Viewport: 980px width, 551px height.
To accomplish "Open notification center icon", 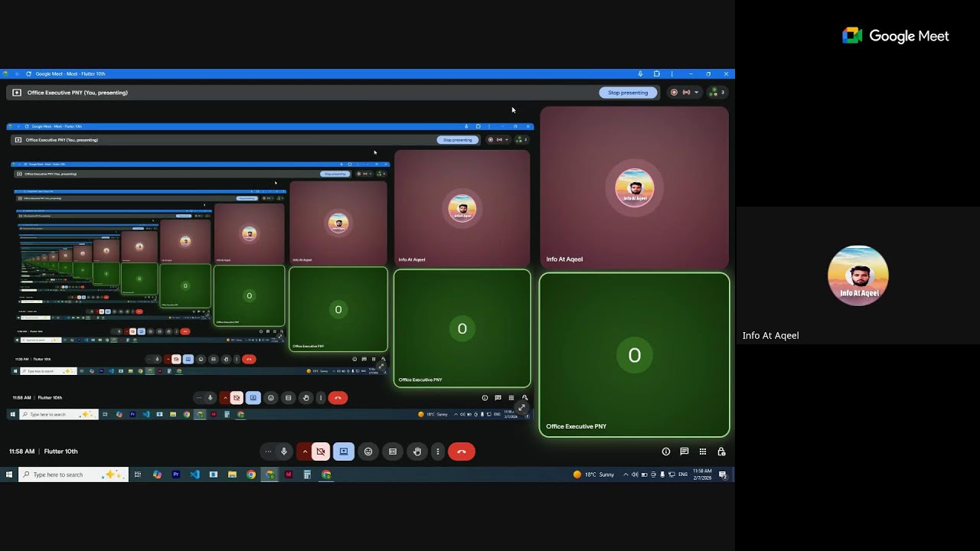I will point(723,474).
